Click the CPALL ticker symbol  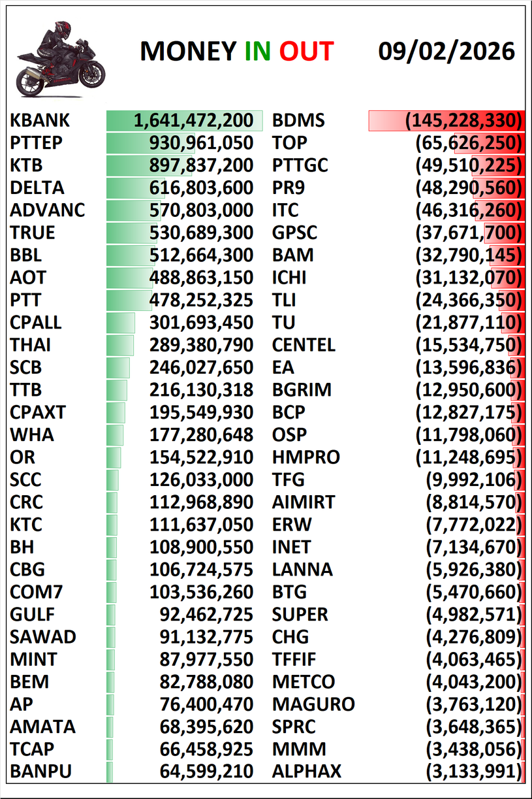36,323
